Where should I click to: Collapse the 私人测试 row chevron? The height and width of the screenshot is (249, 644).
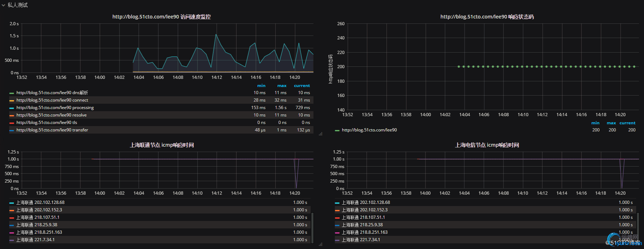click(4, 5)
